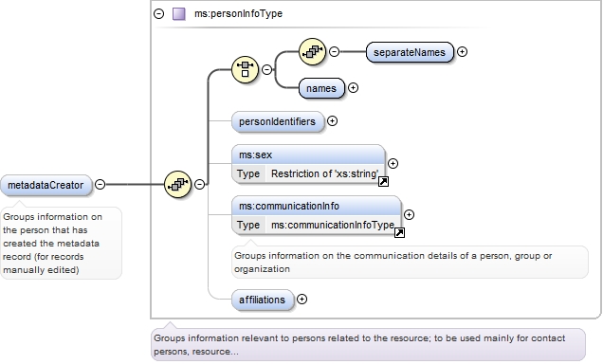The image size is (603, 364).
Task: Select the affiliations element
Action: [x=263, y=300]
